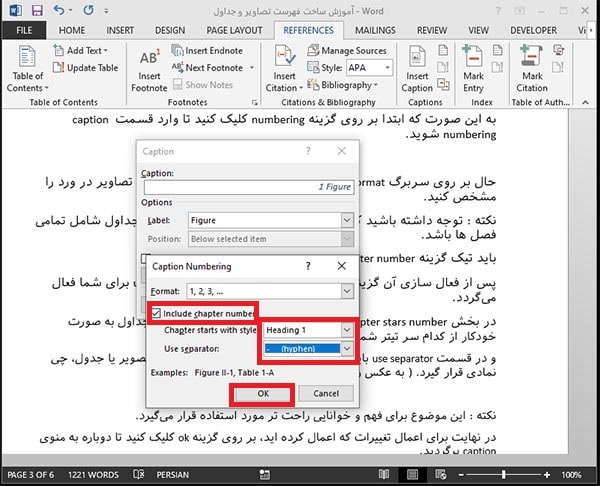This screenshot has height=486, width=600.
Task: Click Cancel in Caption Numbering dialog
Action: pyautogui.click(x=326, y=394)
